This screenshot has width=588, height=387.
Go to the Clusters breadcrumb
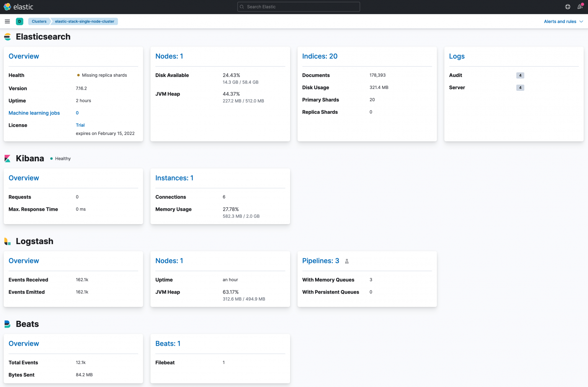pos(39,21)
